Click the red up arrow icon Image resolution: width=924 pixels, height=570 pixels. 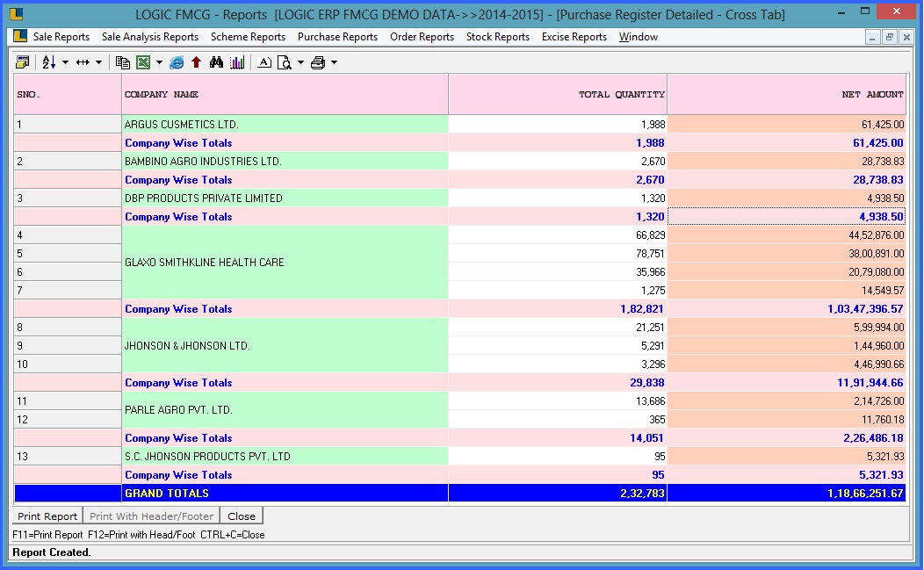(196, 61)
